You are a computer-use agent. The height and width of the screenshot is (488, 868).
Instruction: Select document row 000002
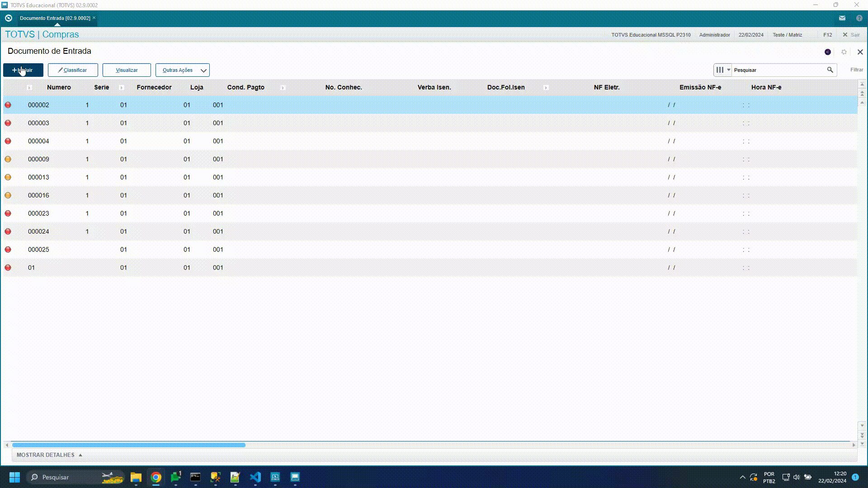430,105
